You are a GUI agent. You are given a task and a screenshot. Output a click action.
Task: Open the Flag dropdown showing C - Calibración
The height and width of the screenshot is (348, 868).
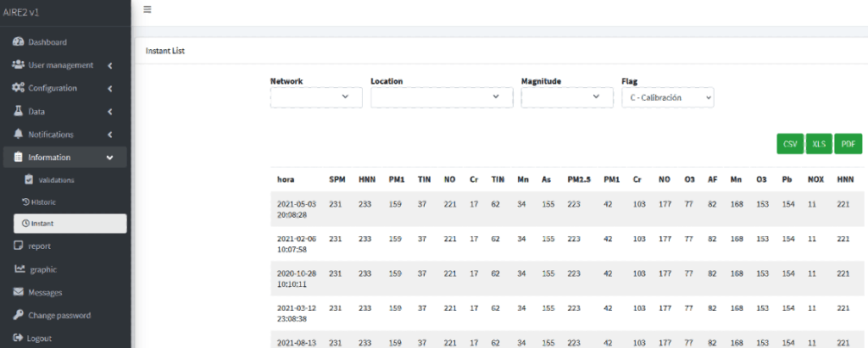[667, 97]
